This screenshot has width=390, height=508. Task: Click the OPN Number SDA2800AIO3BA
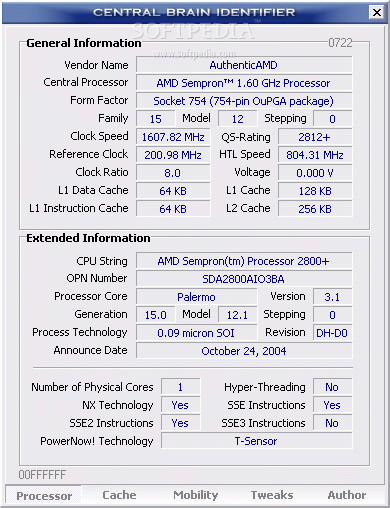[244, 279]
